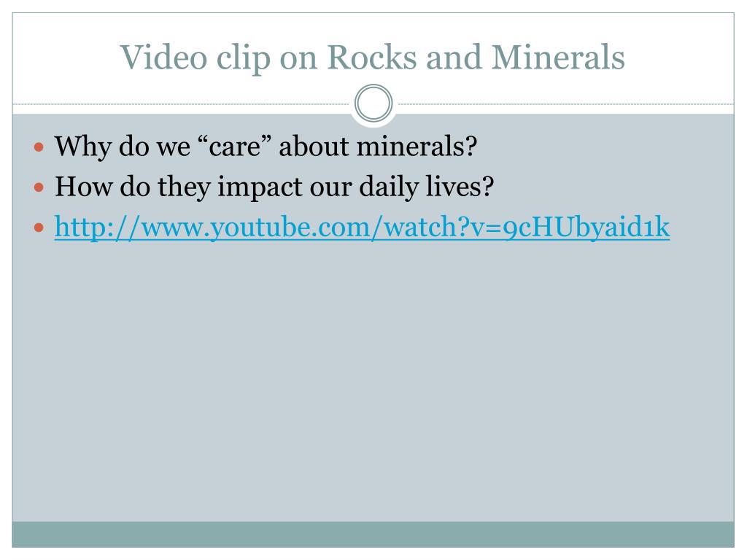Click the dark teal footer band
This screenshot has width=747, height=560.
click(373, 534)
